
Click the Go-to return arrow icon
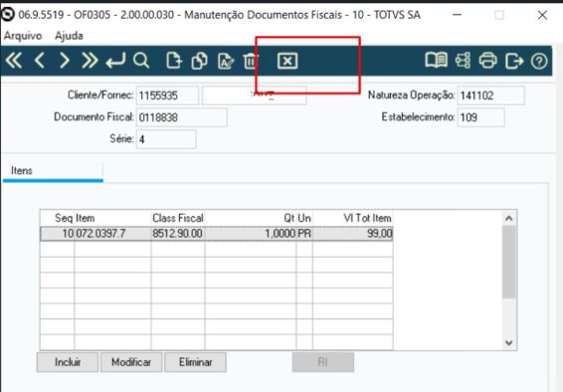tap(115, 61)
